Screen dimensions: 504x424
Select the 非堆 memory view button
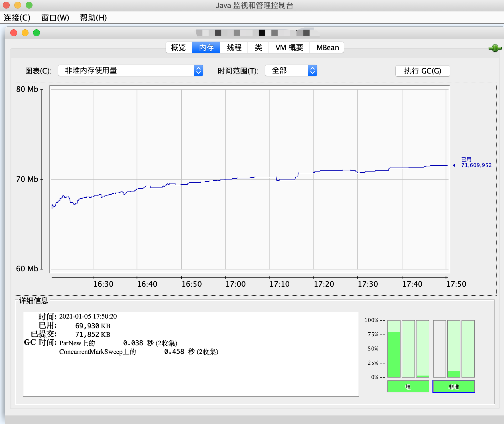(x=454, y=387)
